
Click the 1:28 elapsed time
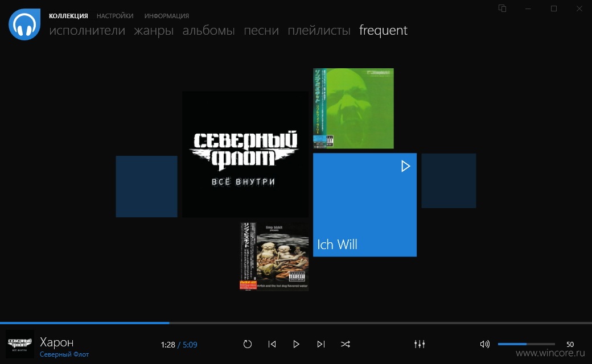click(167, 345)
